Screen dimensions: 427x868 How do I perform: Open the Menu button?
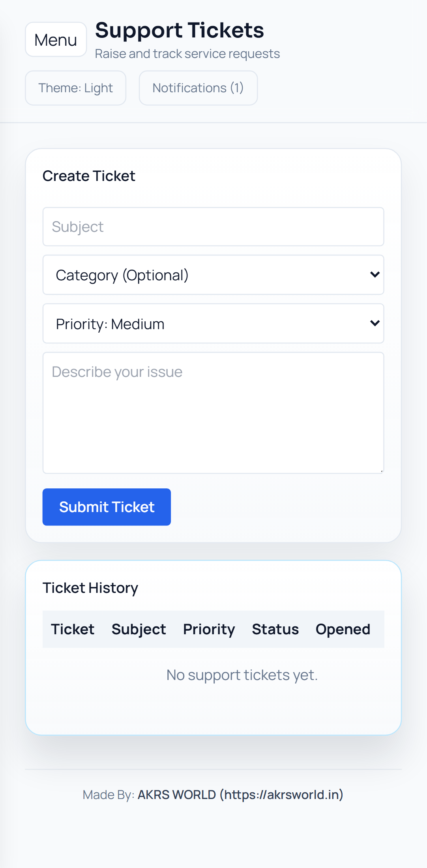click(x=56, y=39)
